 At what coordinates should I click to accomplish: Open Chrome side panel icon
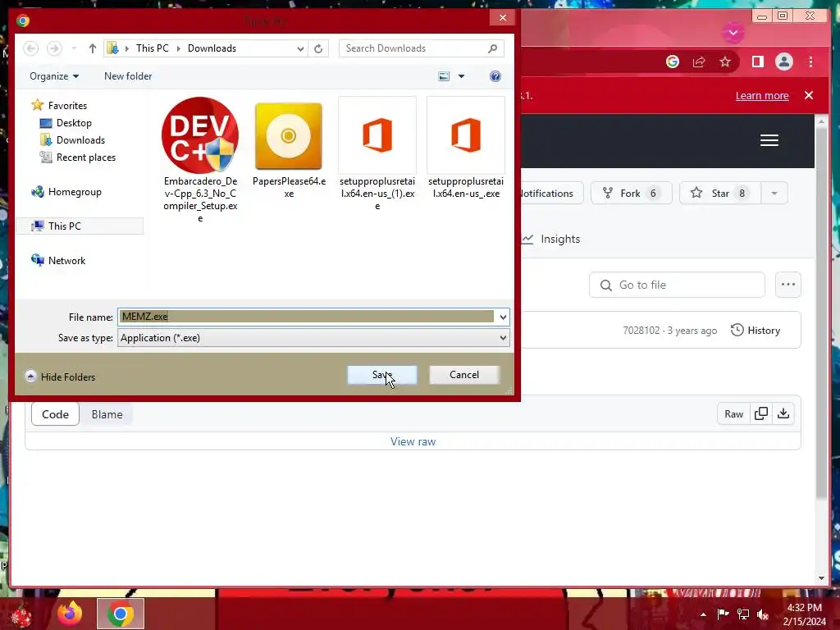point(757,62)
